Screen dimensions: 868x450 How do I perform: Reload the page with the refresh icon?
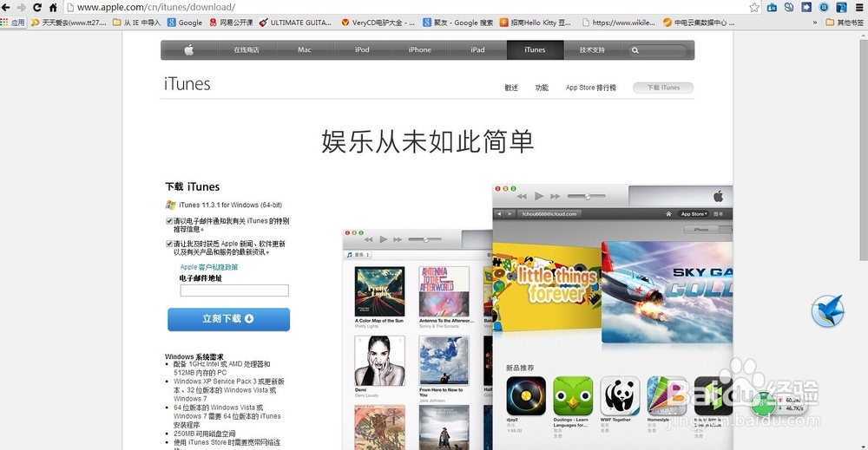pos(37,7)
